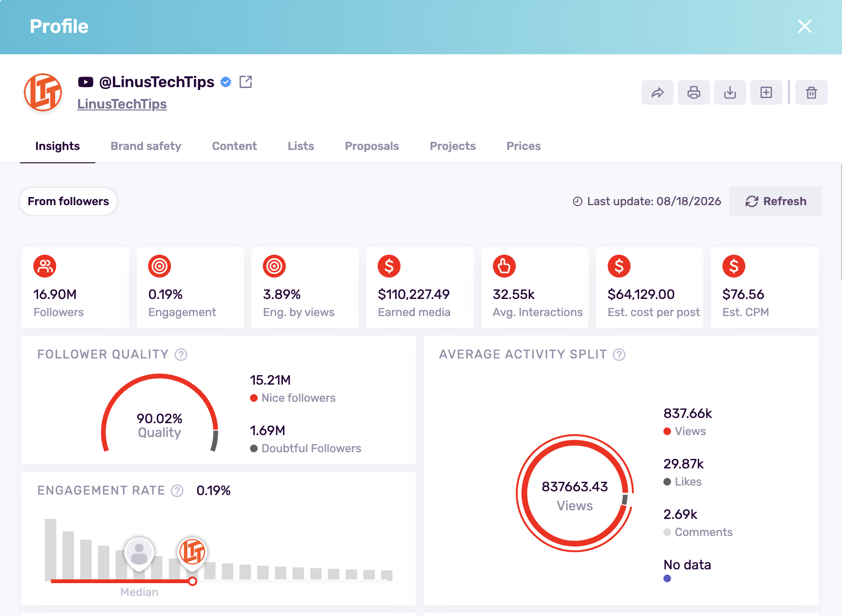Click the @LinusTechTips handle text
The image size is (842, 616).
[x=157, y=82]
